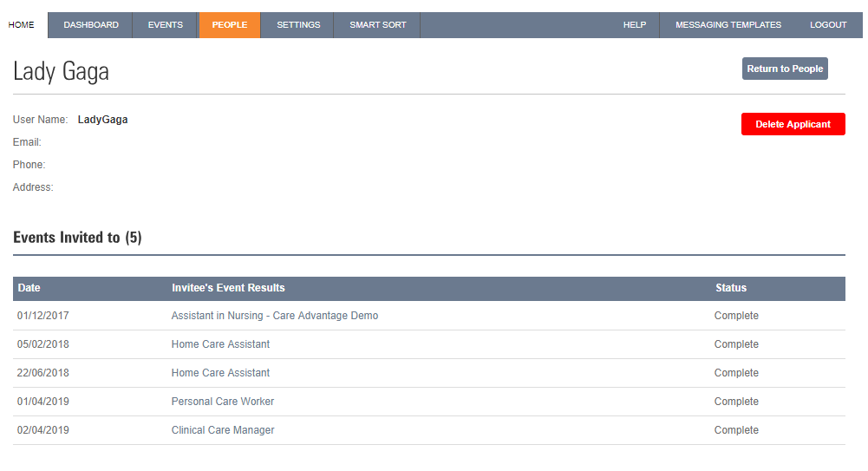868x471 pixels.
Task: Select the PEOPLE tab
Action: pos(230,25)
